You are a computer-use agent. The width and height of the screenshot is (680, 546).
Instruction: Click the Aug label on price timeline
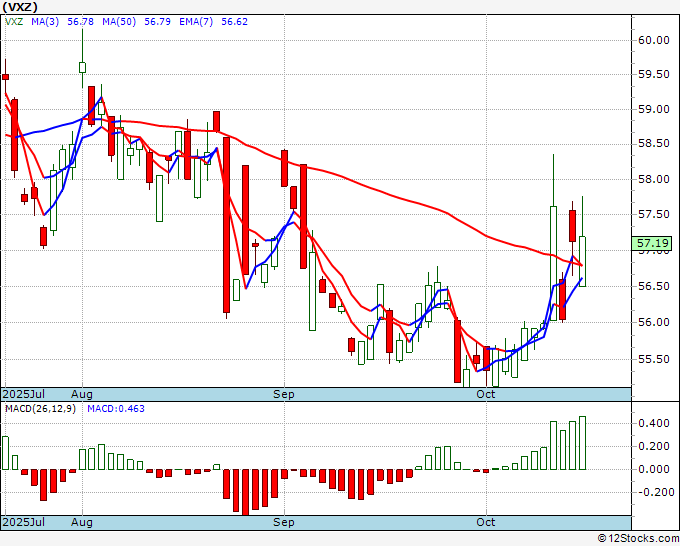click(x=82, y=394)
